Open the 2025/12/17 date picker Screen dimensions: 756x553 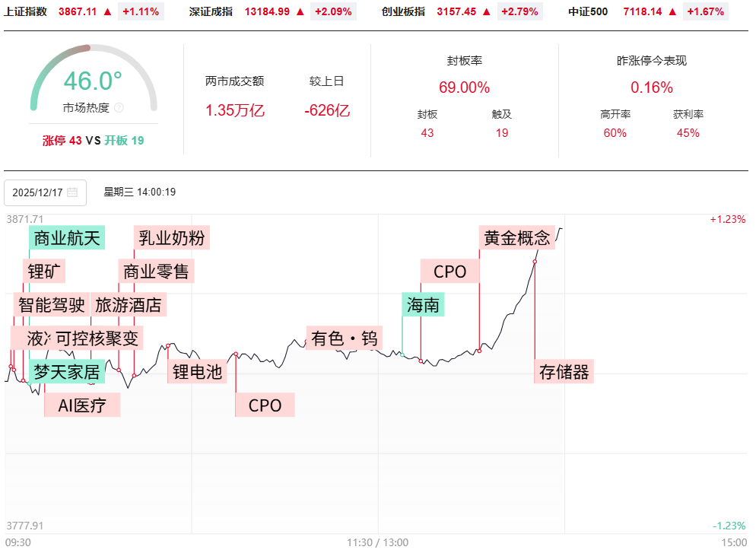[x=45, y=192]
